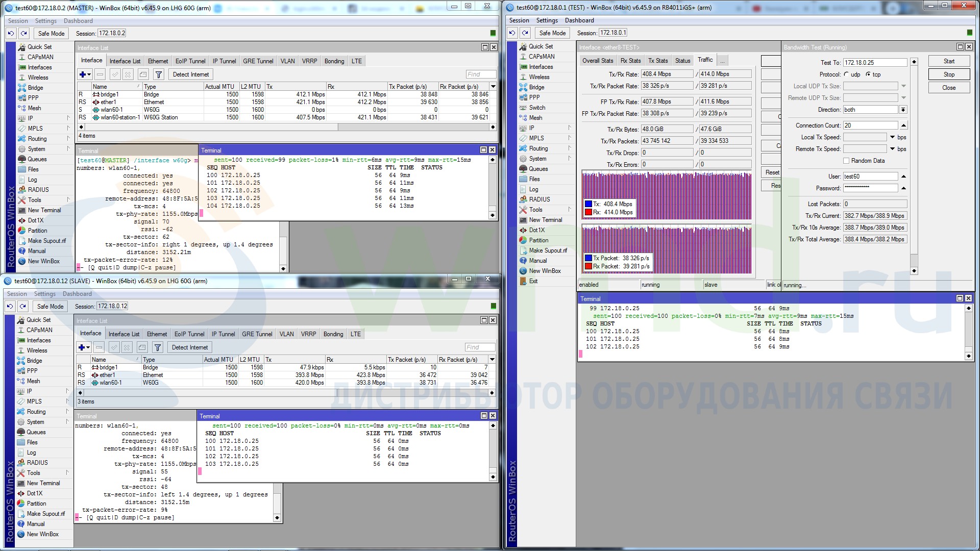
Task: Click red Rx Packet swatch in packet graph
Action: tap(589, 266)
